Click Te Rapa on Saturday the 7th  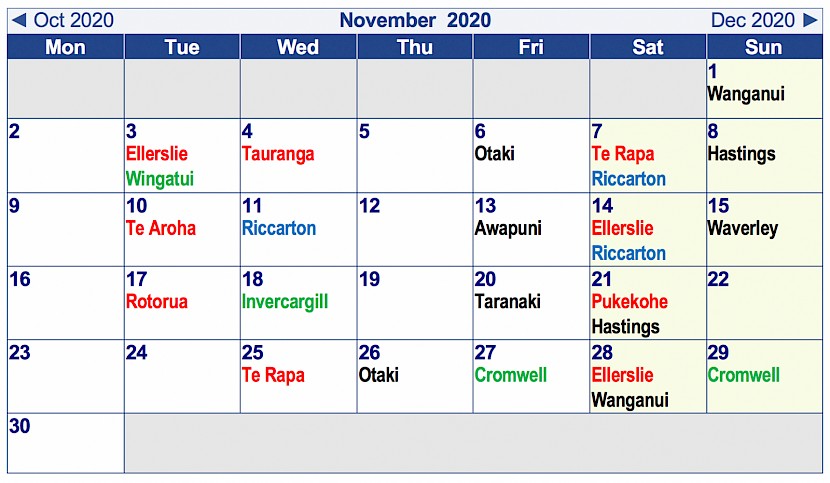623,154
